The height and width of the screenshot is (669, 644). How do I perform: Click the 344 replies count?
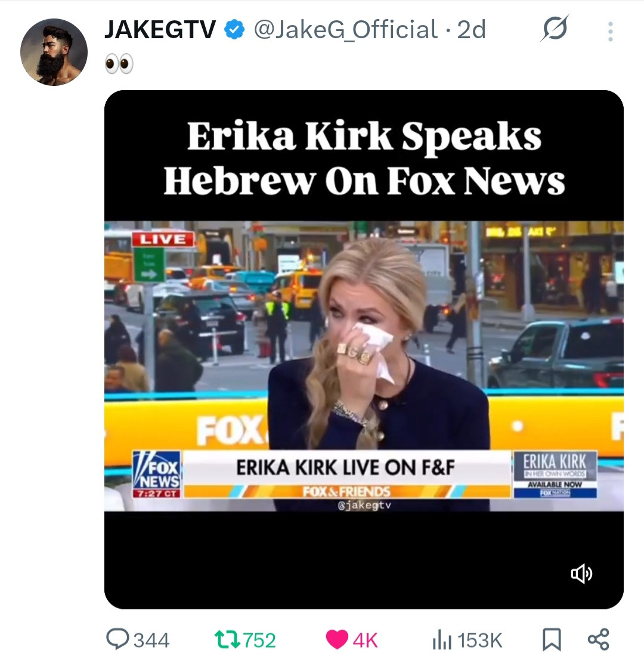[151, 640]
